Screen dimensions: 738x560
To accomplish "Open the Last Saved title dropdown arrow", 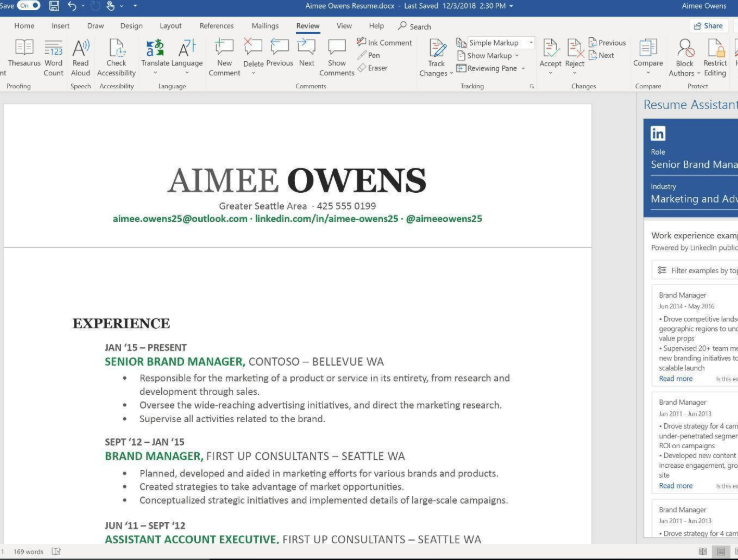I will coord(511,6).
